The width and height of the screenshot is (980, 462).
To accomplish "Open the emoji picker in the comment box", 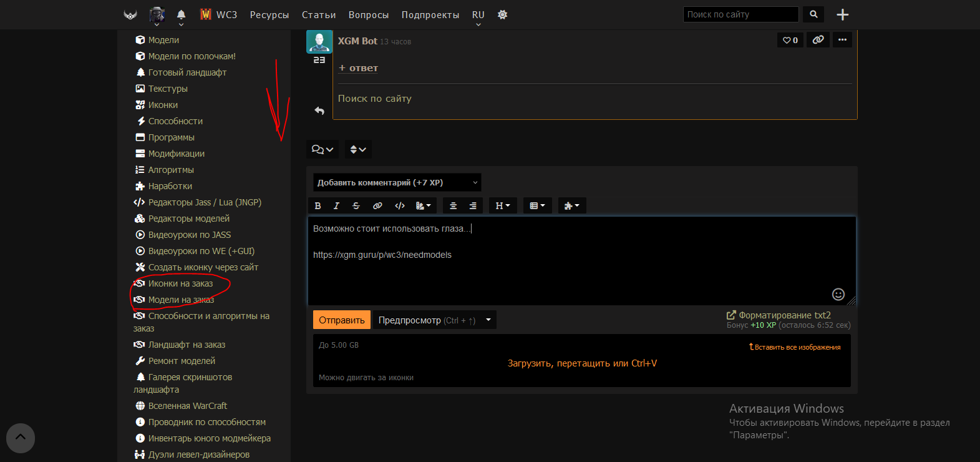I will coord(838,294).
